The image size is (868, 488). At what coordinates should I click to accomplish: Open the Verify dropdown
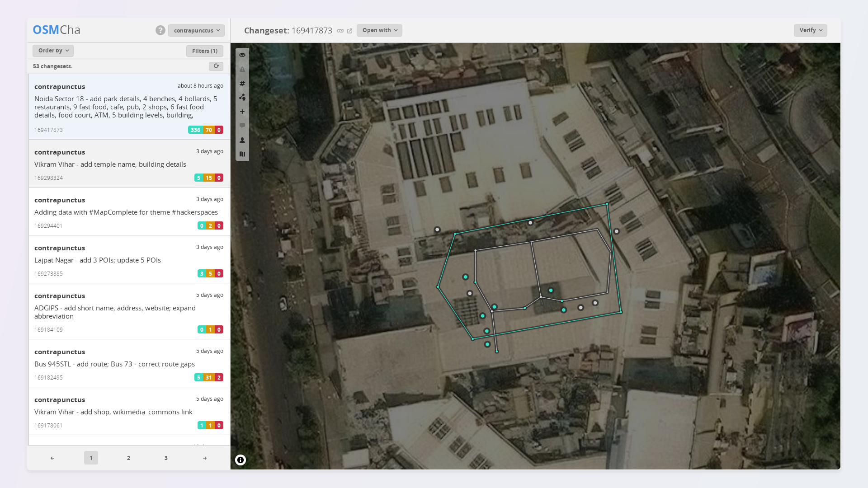click(810, 30)
